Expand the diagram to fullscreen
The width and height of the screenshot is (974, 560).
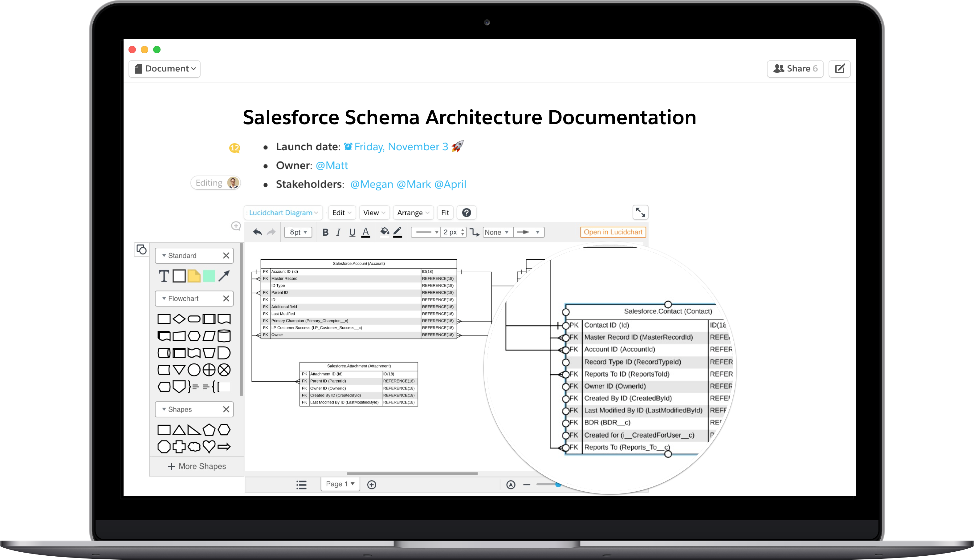click(x=641, y=212)
